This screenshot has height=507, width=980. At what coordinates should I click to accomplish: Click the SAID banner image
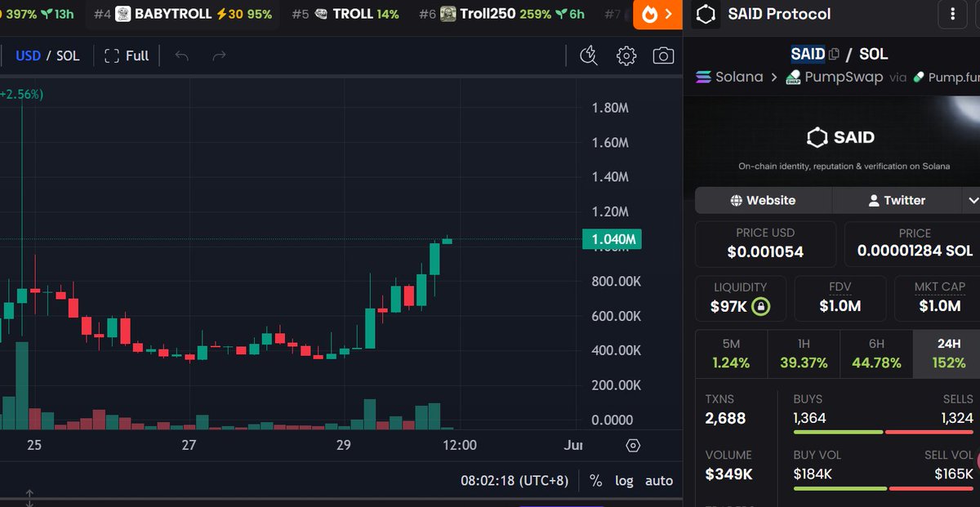pyautogui.click(x=831, y=140)
